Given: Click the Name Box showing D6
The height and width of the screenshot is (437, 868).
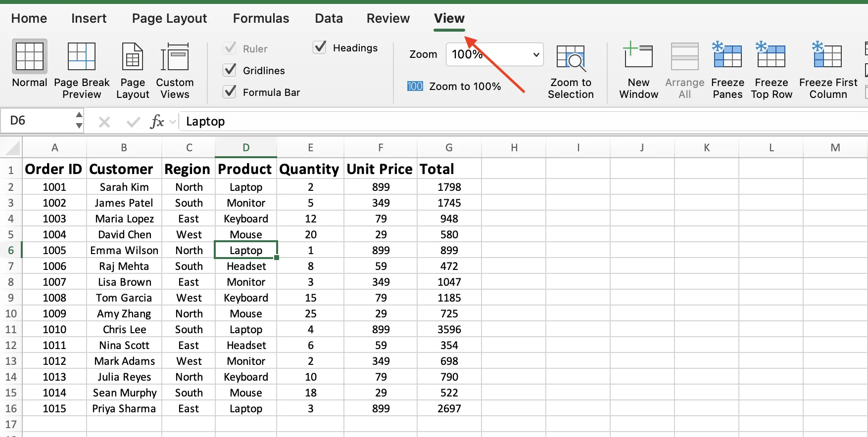Looking at the screenshot, I should [38, 121].
